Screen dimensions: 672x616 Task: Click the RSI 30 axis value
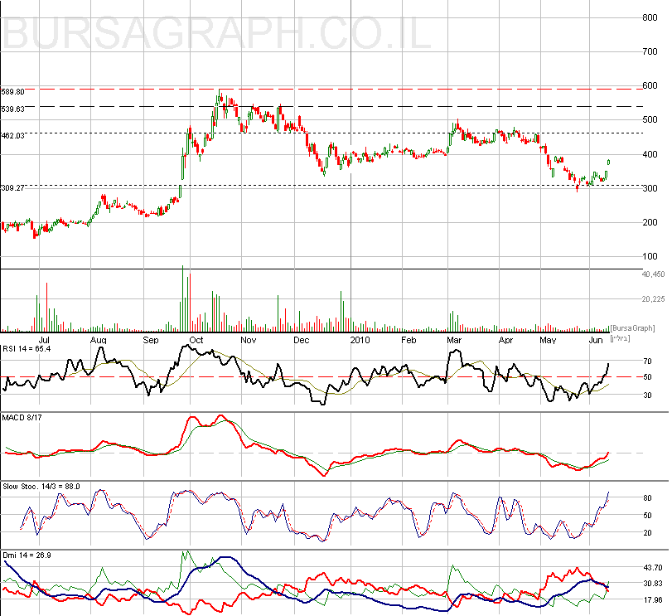(x=648, y=395)
